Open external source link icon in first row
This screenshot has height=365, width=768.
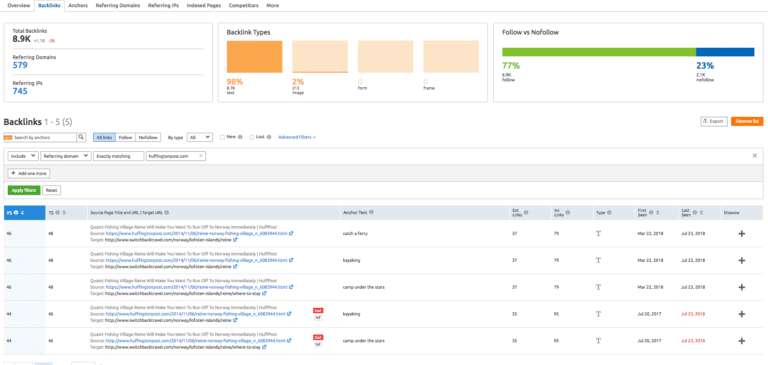[290, 234]
